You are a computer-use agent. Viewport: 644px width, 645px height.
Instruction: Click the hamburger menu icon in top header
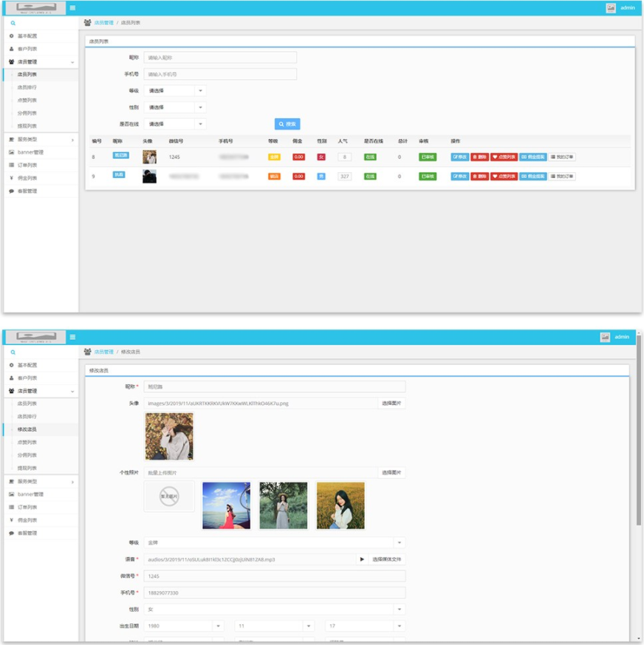pyautogui.click(x=72, y=7)
